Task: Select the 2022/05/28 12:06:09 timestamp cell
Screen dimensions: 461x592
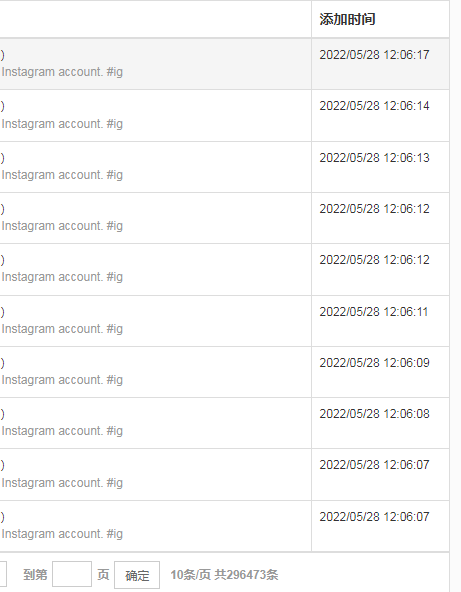Action: pyautogui.click(x=374, y=363)
